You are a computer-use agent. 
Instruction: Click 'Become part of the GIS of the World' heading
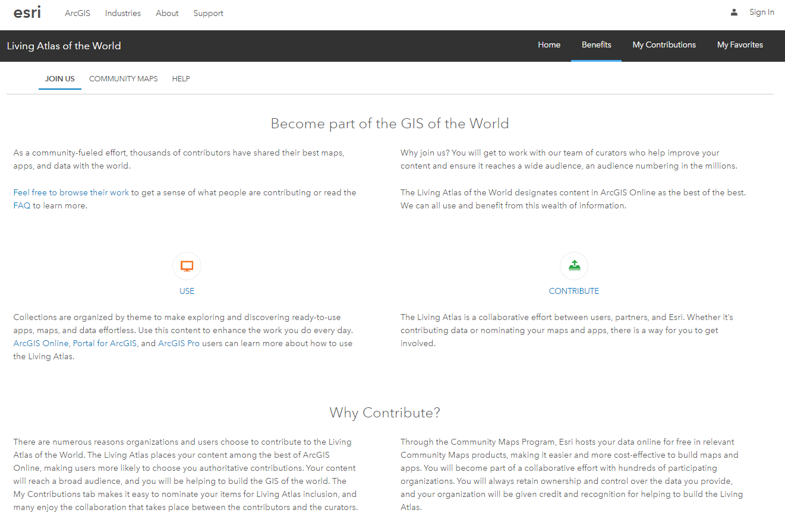pos(390,123)
